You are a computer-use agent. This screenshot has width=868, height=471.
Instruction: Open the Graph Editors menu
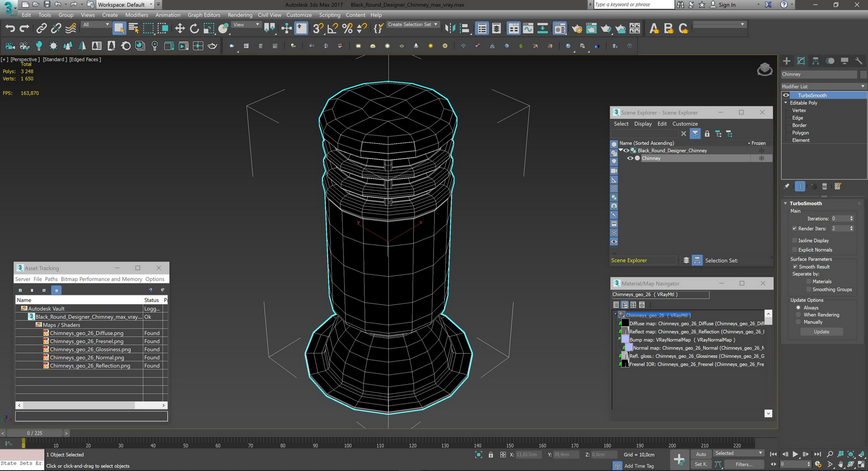pos(204,15)
